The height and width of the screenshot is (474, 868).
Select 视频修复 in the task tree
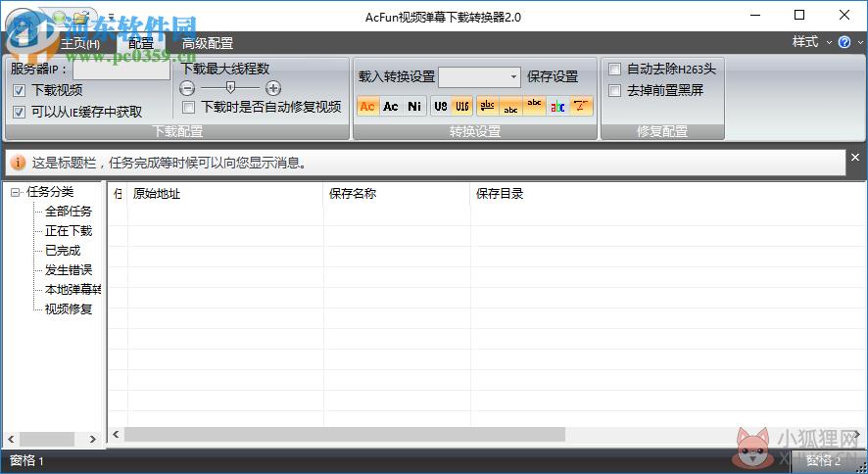pos(69,309)
